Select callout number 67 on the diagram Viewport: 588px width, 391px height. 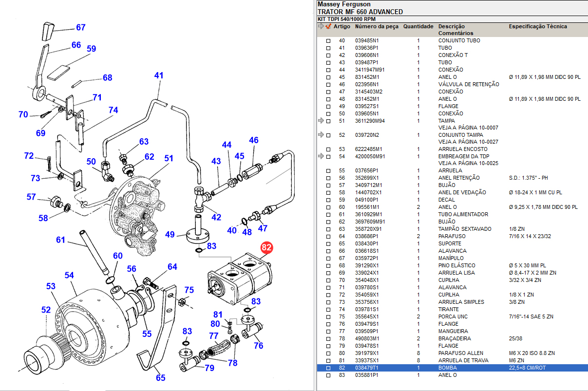click(x=80, y=28)
